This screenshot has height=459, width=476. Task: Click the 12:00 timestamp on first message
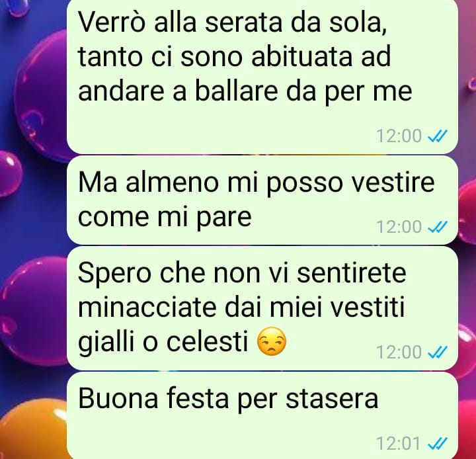click(399, 136)
